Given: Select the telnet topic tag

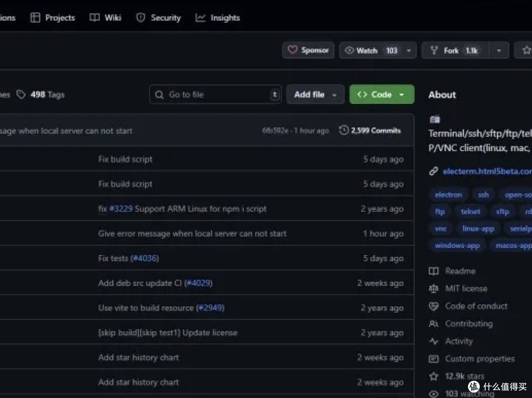Looking at the screenshot, I should tap(470, 212).
